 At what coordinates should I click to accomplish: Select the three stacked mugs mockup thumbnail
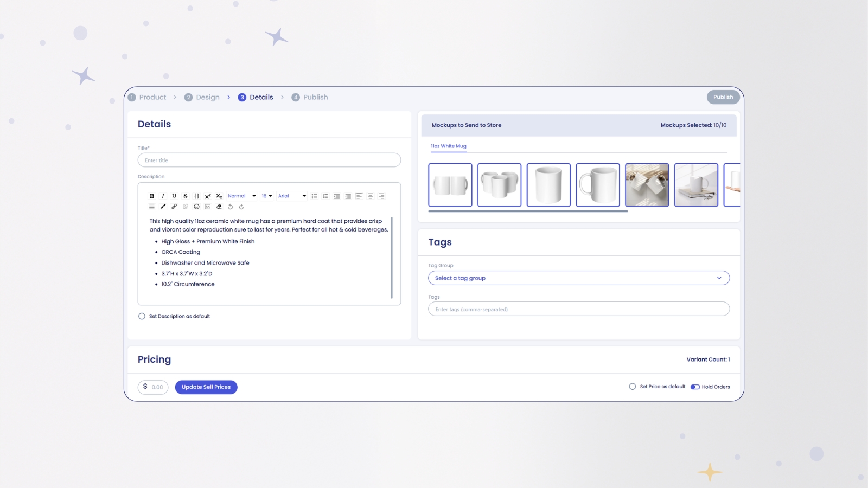click(500, 185)
